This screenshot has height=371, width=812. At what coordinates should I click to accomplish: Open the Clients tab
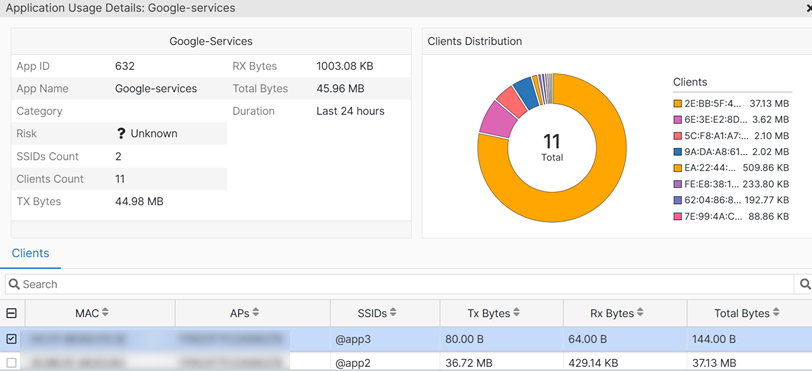(31, 253)
